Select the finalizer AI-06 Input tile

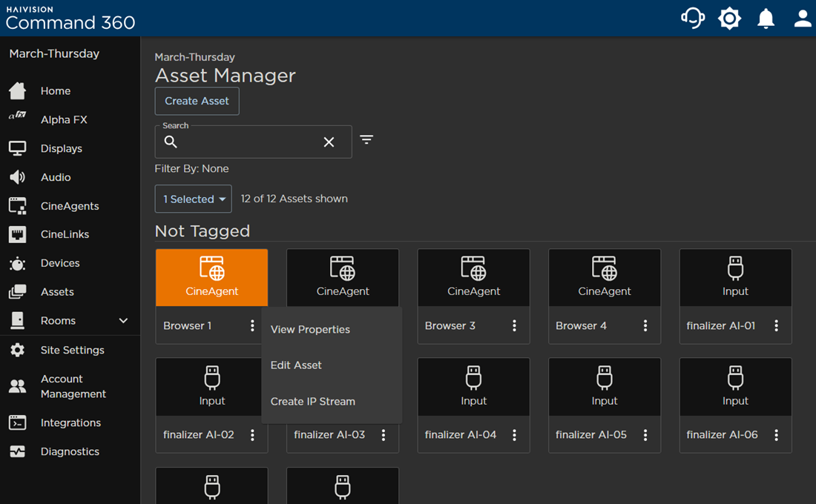pos(735,386)
